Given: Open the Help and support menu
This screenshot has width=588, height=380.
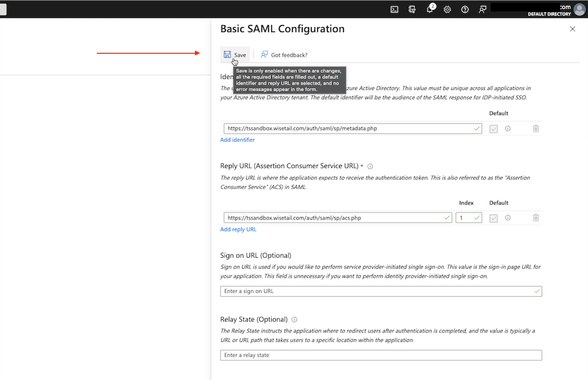Looking at the screenshot, I should tap(465, 9).
